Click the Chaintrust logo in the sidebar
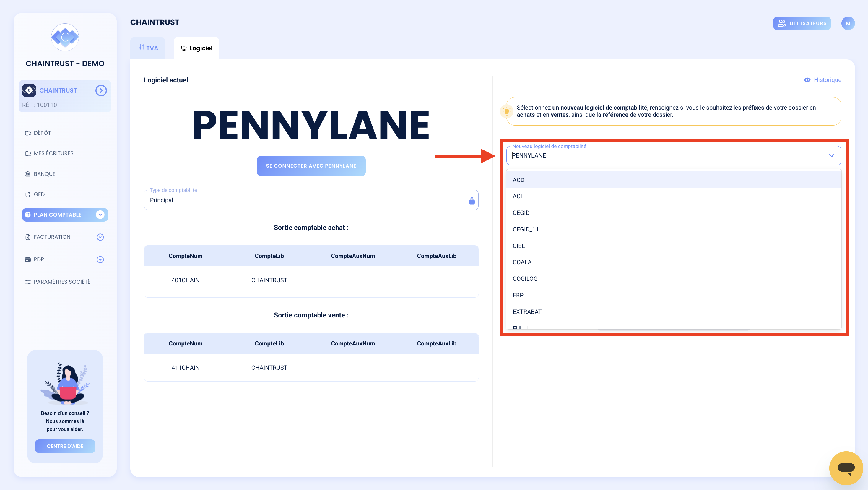The height and width of the screenshot is (490, 868). [x=65, y=37]
